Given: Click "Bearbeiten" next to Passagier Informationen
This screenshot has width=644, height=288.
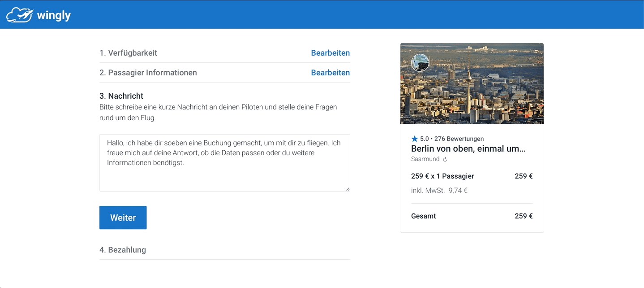Looking at the screenshot, I should (331, 72).
